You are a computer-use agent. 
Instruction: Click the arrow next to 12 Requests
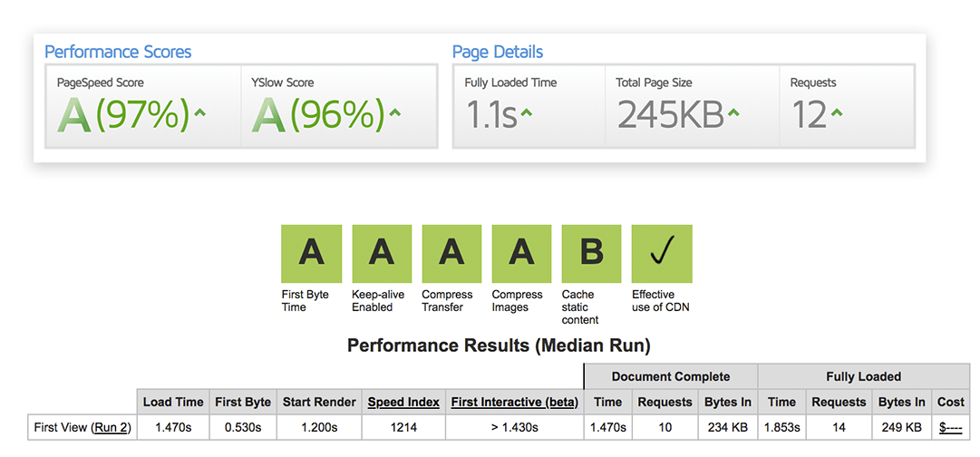(x=837, y=113)
